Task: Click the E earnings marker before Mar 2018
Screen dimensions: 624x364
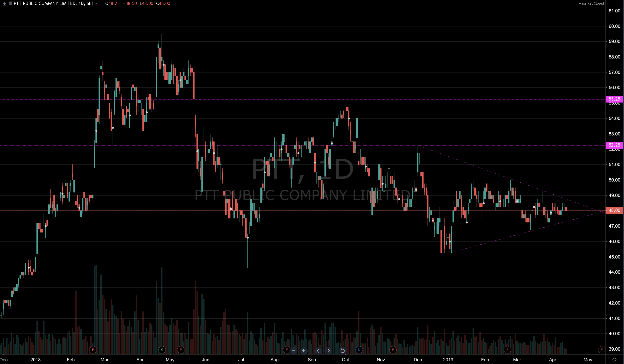Action: [93, 350]
